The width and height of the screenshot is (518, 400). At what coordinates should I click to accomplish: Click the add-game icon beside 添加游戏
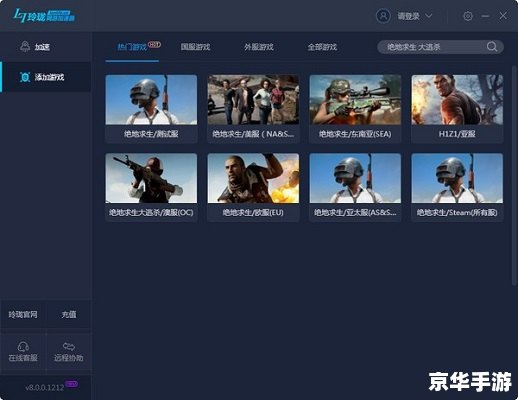25,77
